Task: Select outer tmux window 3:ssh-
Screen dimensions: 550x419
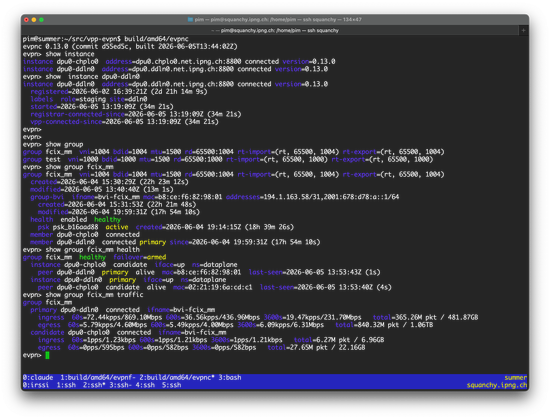Action: click(x=121, y=385)
